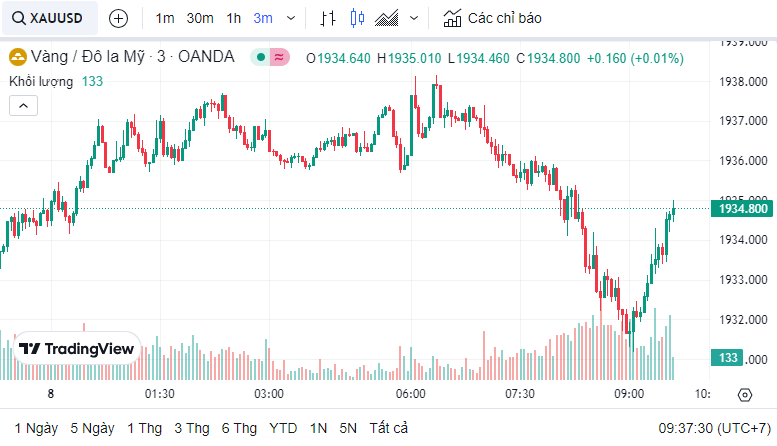Select the bar chart style icon
This screenshot has height=446, width=777.
pyautogui.click(x=328, y=18)
